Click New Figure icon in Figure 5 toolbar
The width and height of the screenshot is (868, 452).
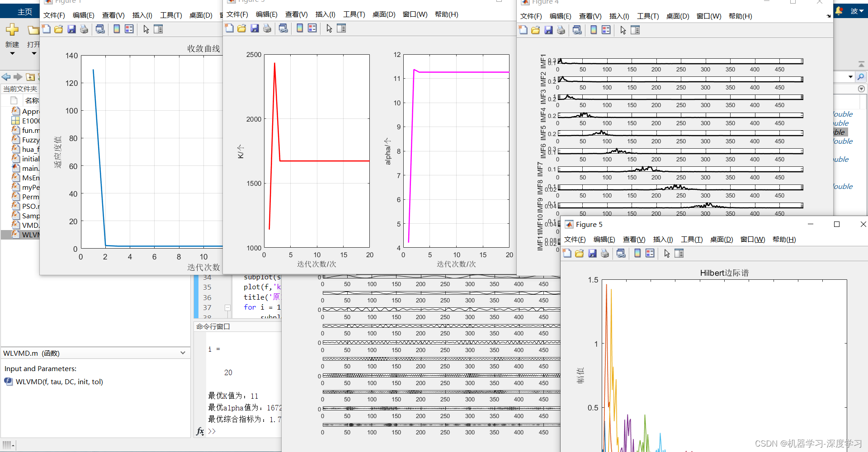tap(567, 253)
